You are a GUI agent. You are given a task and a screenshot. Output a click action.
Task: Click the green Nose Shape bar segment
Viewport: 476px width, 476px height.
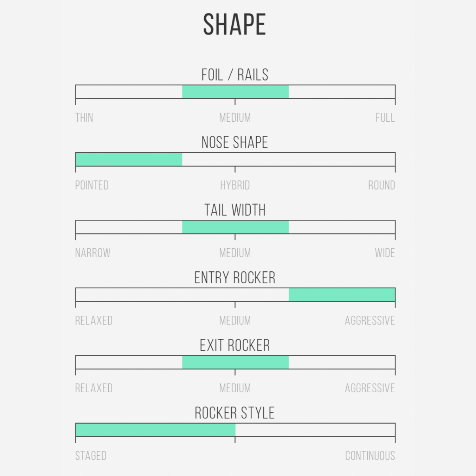129,159
